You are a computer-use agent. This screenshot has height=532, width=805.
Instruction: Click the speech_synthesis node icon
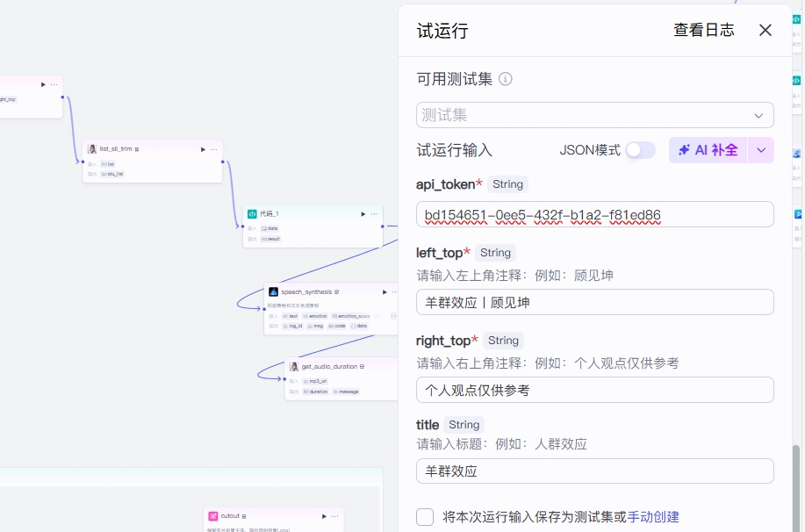coord(273,291)
